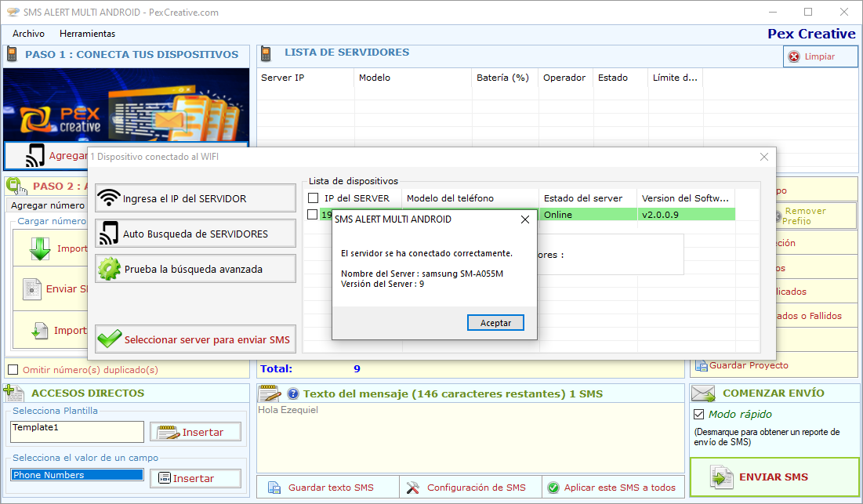Click the notepad icon on template Insertar
The width and height of the screenshot is (863, 504).
tap(169, 433)
